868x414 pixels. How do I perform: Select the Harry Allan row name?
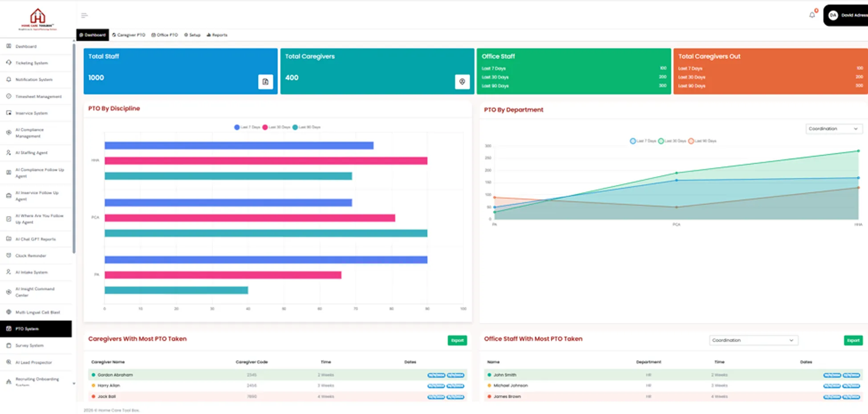(x=109, y=386)
